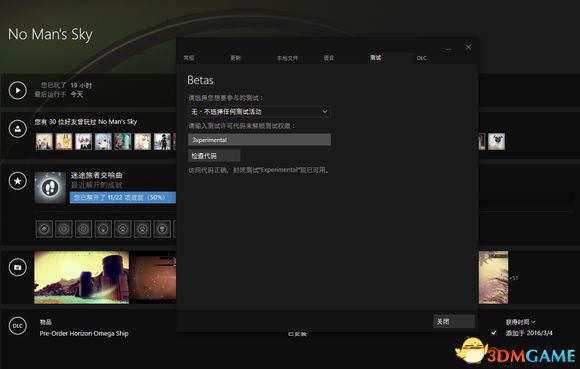Select the fourth friend avatar with blue hair
The height and width of the screenshot is (369, 580).
click(103, 142)
